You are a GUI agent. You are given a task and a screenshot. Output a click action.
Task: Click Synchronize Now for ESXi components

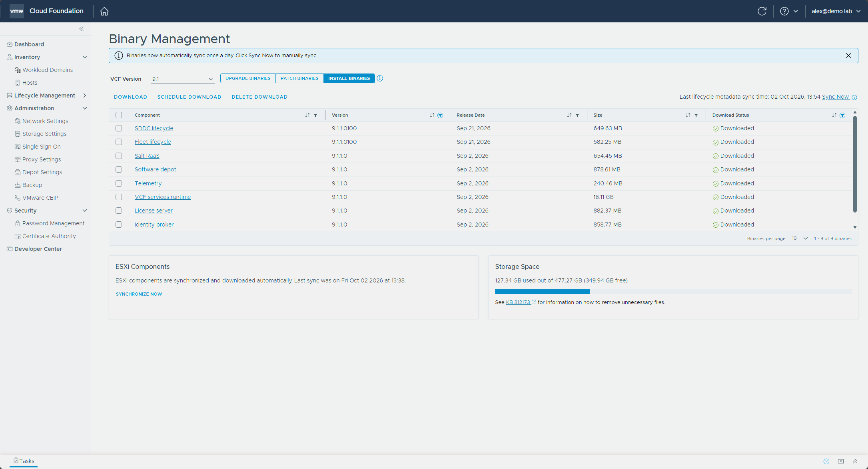139,294
